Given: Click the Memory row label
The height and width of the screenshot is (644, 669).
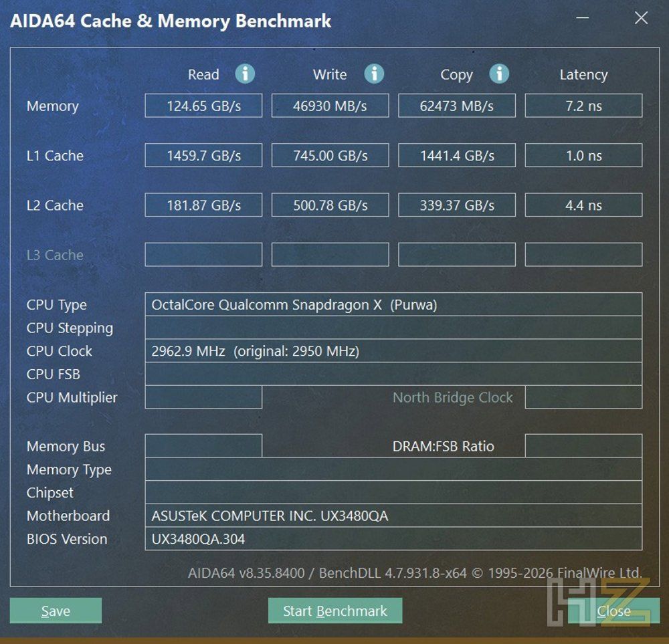Looking at the screenshot, I should tap(52, 106).
